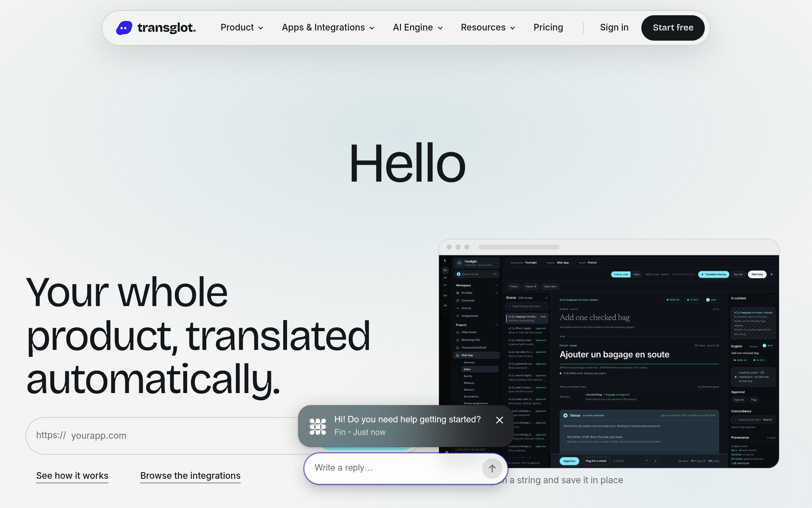Send the chat reply with the arrow button
This screenshot has height=508, width=812.
pyautogui.click(x=492, y=468)
